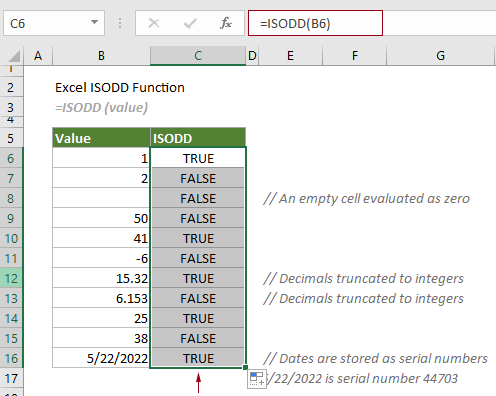
Task: Click the 'An empty cell evaluated as zero' comment
Action: 366,198
